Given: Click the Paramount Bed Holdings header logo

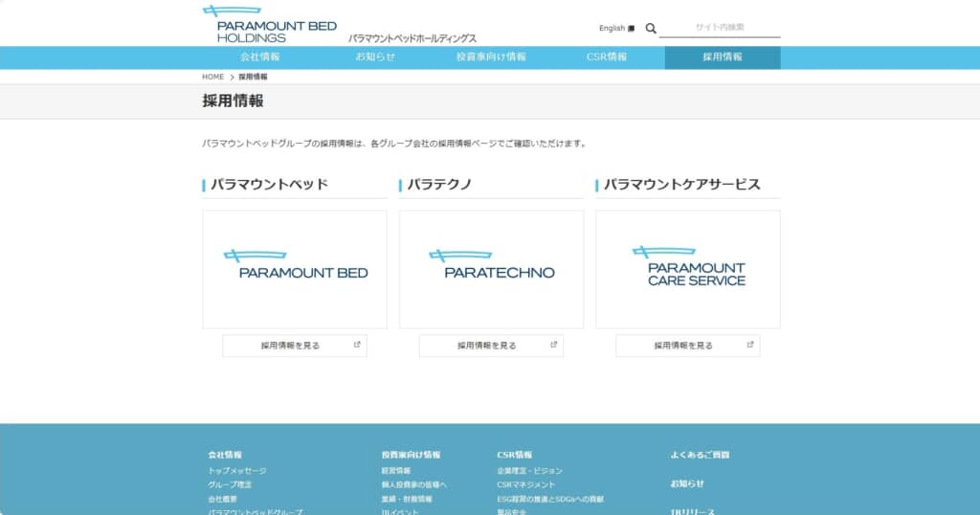Looking at the screenshot, I should (x=269, y=25).
